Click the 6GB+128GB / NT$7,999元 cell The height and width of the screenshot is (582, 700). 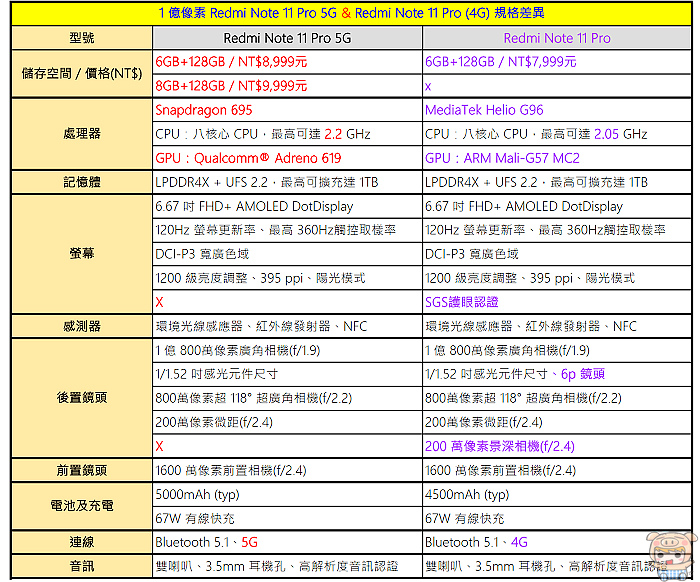pyautogui.click(x=557, y=62)
